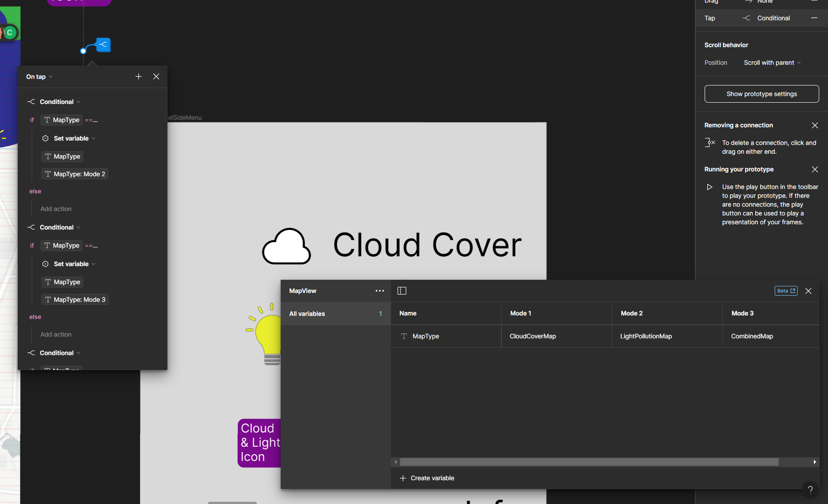The image size is (828, 504).
Task: Select the MapType variable chip above Mode 2
Action: (x=63, y=156)
